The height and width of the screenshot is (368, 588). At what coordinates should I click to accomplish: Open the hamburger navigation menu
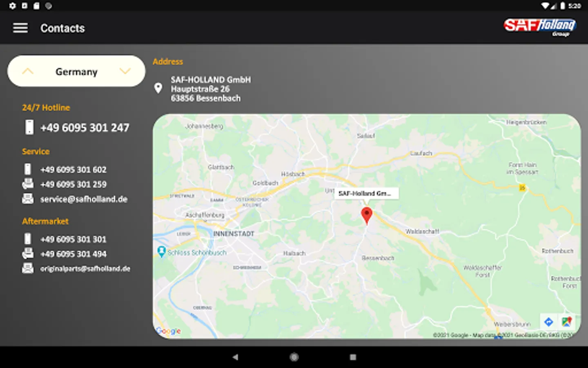(20, 28)
